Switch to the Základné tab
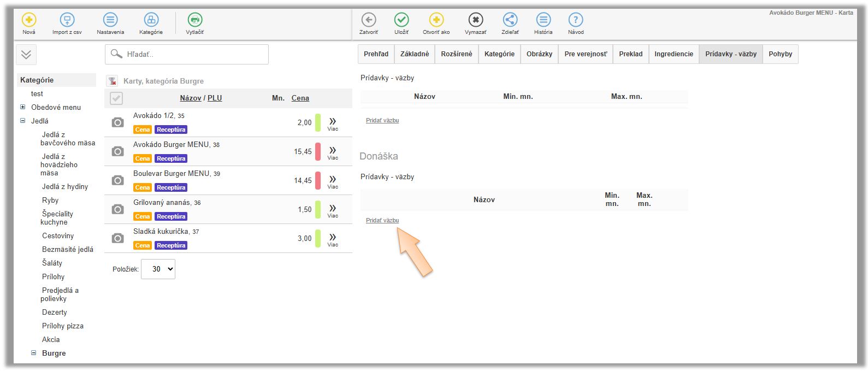The height and width of the screenshot is (371, 868). (x=414, y=54)
